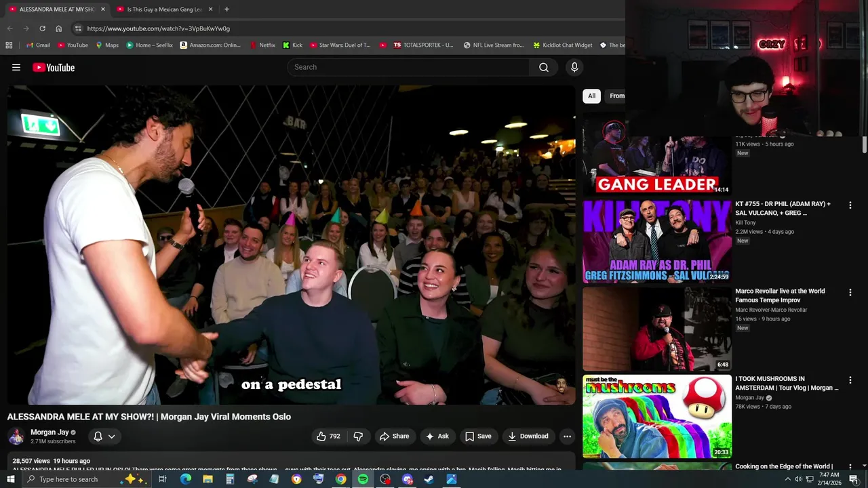Screen dimensions: 868x488
Task: Open Netflix bookmark
Action: [x=262, y=45]
